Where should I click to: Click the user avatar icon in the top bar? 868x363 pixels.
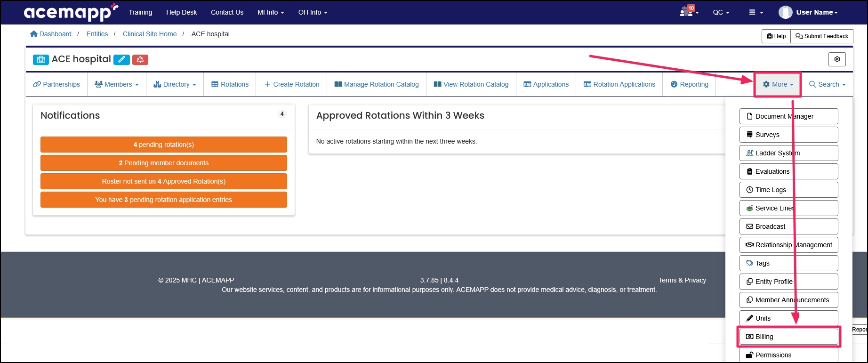(785, 12)
